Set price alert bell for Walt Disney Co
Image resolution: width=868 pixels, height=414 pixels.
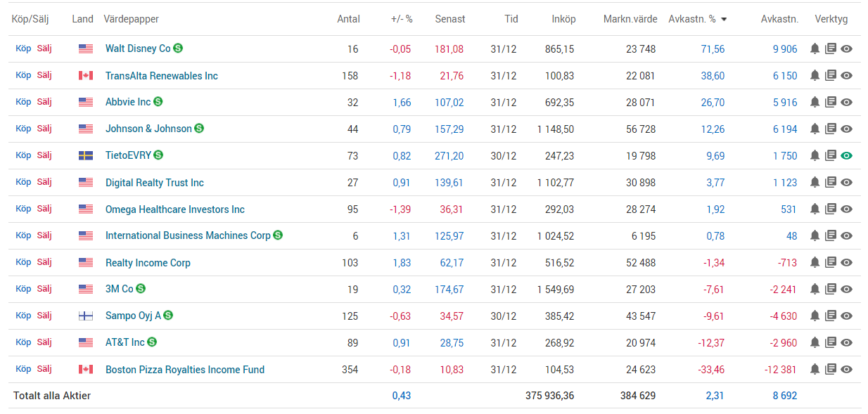tap(815, 48)
